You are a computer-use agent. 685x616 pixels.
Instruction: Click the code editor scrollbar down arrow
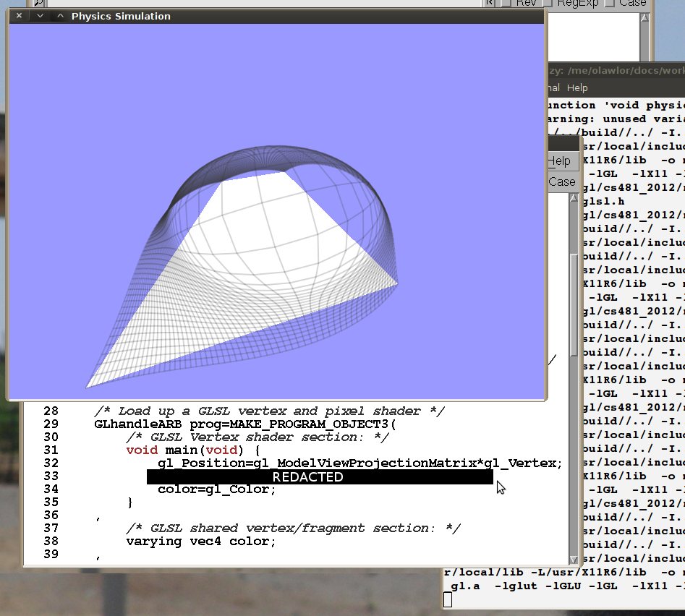(x=574, y=560)
